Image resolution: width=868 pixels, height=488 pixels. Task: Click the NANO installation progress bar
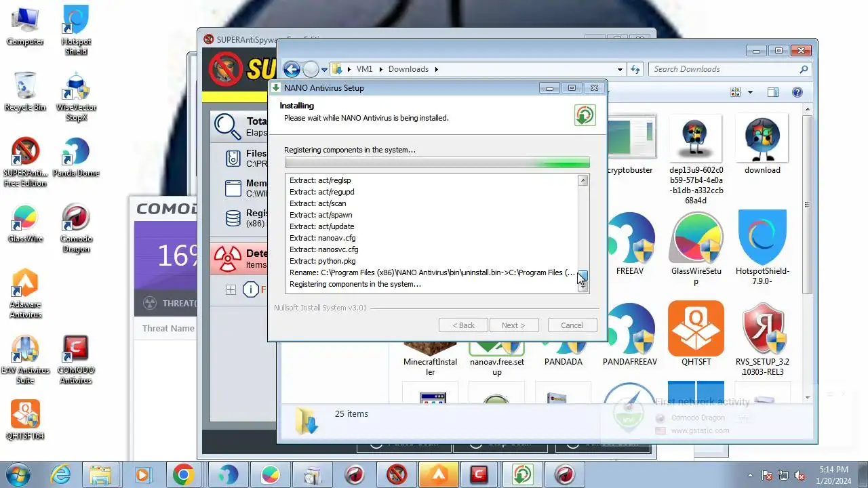click(x=437, y=163)
